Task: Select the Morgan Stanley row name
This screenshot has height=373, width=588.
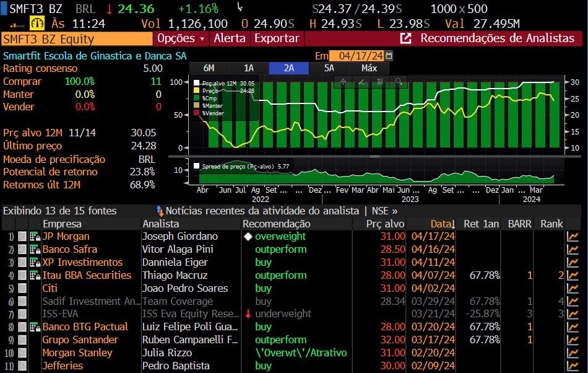Action: (77, 353)
